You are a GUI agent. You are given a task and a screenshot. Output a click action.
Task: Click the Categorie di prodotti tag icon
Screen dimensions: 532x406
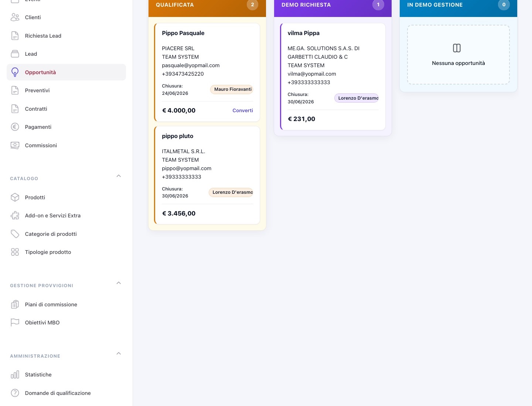[15, 234]
